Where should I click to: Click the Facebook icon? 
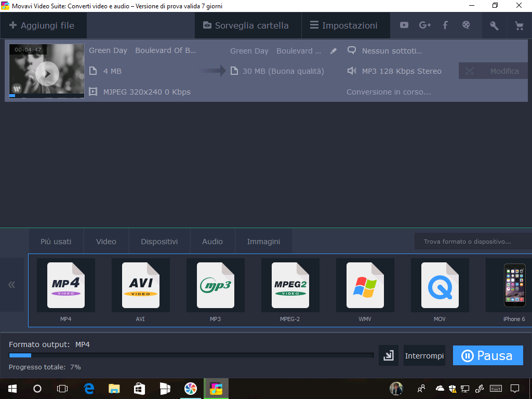pyautogui.click(x=445, y=25)
